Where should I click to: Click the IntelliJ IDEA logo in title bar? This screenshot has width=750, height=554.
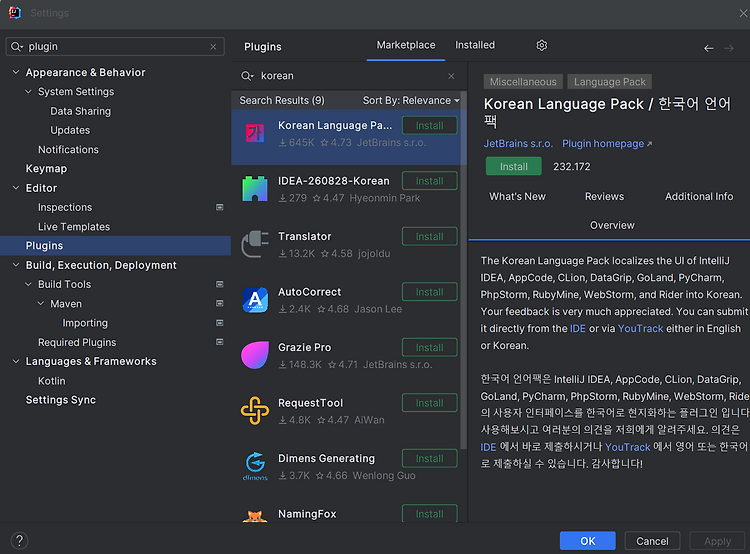[x=15, y=13]
